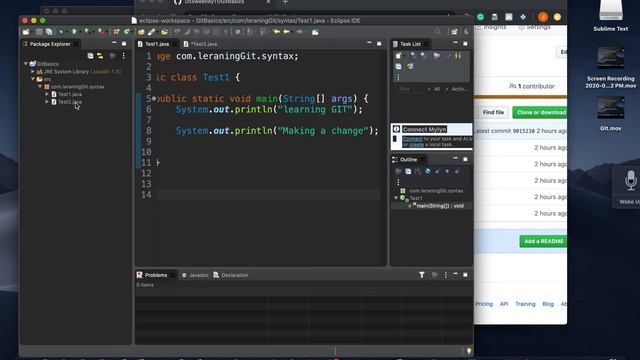640x360 pixels.
Task: Click Collapse All in Package Explorer
Action: click(90, 56)
